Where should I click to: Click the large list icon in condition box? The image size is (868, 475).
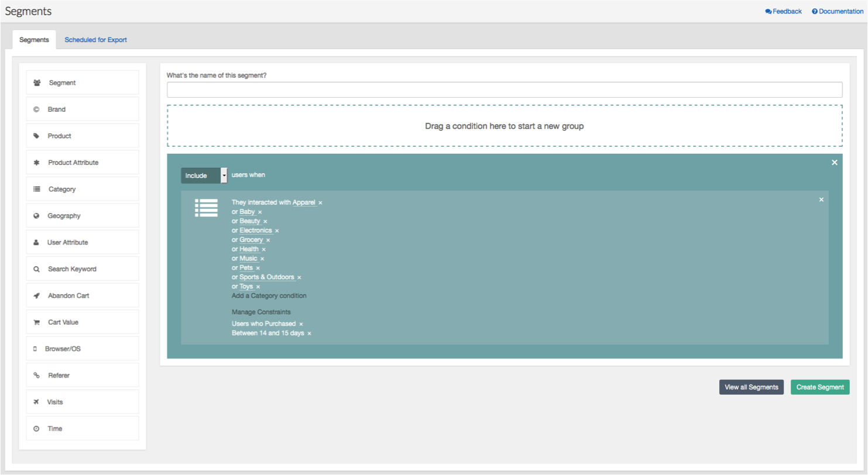pyautogui.click(x=206, y=208)
